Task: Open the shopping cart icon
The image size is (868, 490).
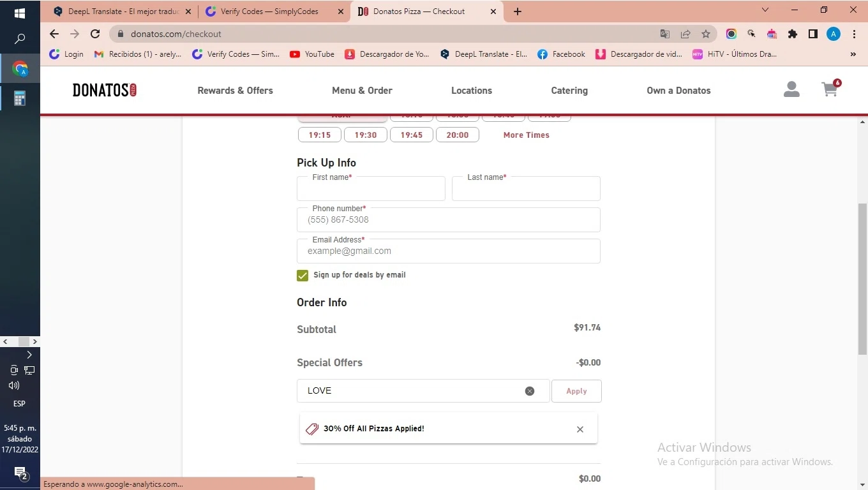Action: tap(830, 89)
